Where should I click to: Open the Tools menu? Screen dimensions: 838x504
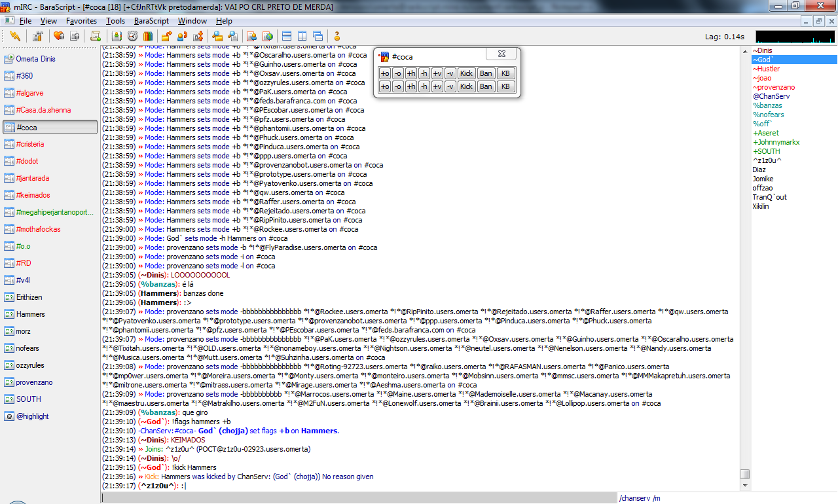coord(115,21)
